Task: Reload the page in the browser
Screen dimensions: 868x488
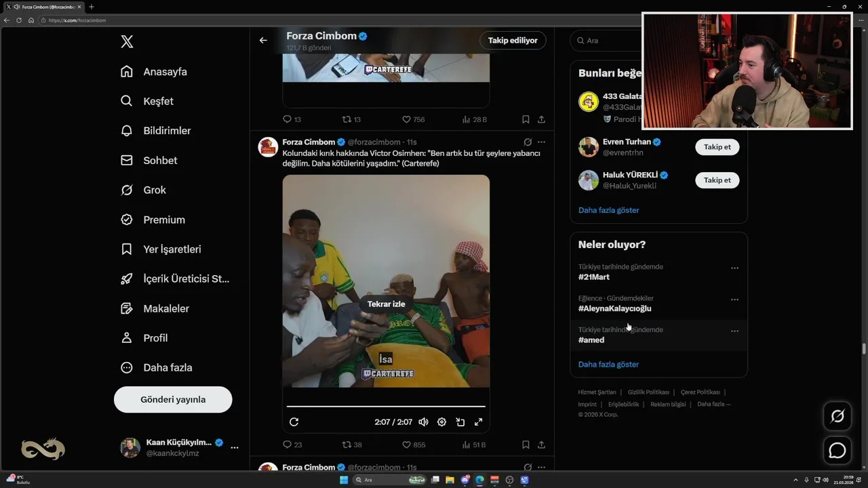Action: (19, 20)
